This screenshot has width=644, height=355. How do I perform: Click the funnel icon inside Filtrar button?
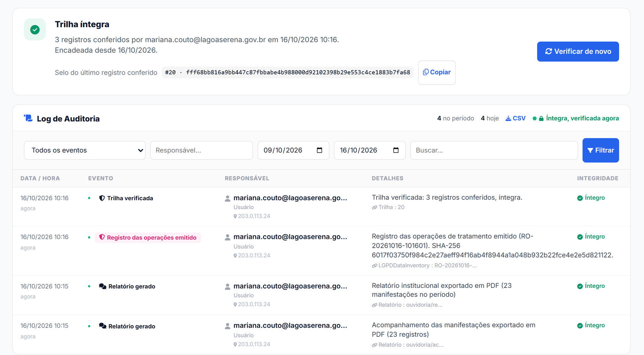coord(590,151)
